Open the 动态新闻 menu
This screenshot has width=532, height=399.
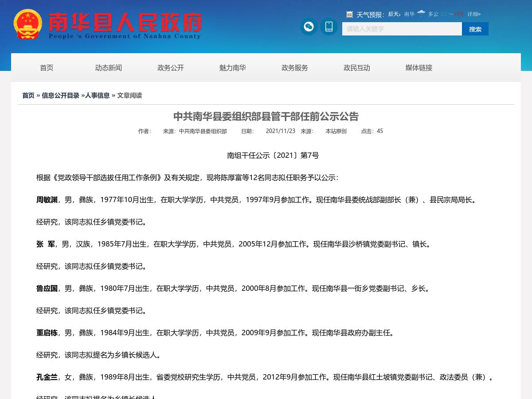[109, 68]
